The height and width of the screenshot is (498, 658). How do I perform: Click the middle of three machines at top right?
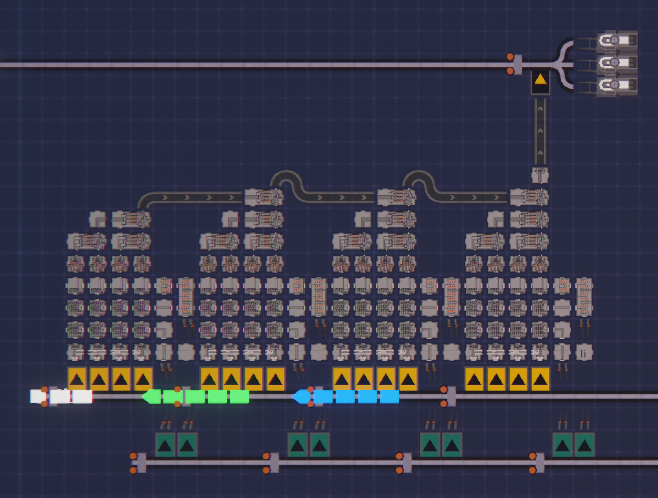point(618,63)
